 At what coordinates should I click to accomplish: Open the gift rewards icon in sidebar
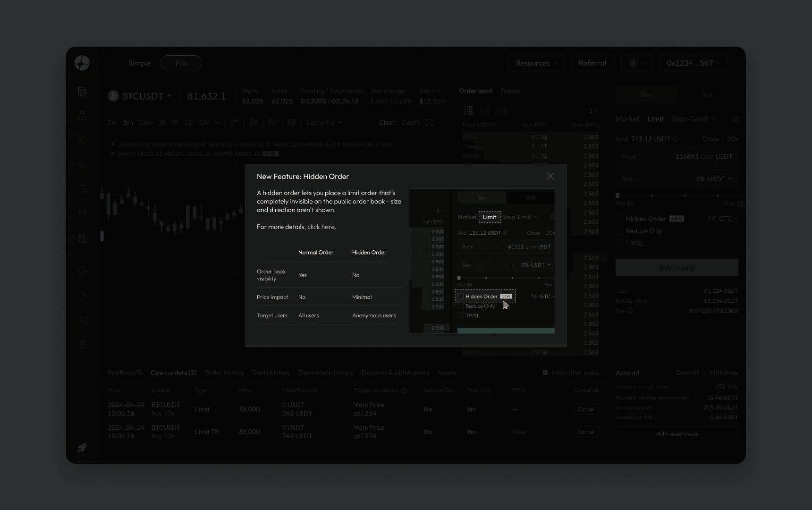(82, 238)
